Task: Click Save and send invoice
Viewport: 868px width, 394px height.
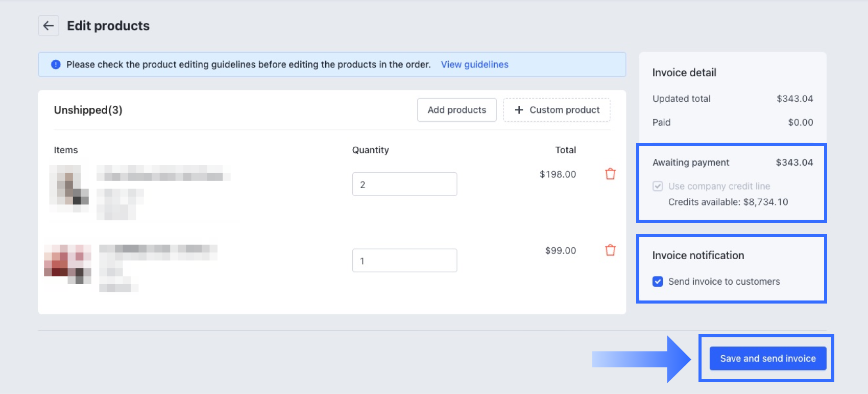Action: [x=767, y=358]
